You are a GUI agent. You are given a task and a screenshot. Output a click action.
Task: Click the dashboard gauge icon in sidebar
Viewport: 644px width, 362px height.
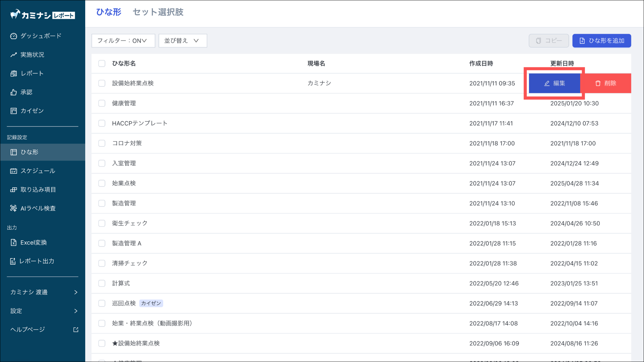[13, 36]
